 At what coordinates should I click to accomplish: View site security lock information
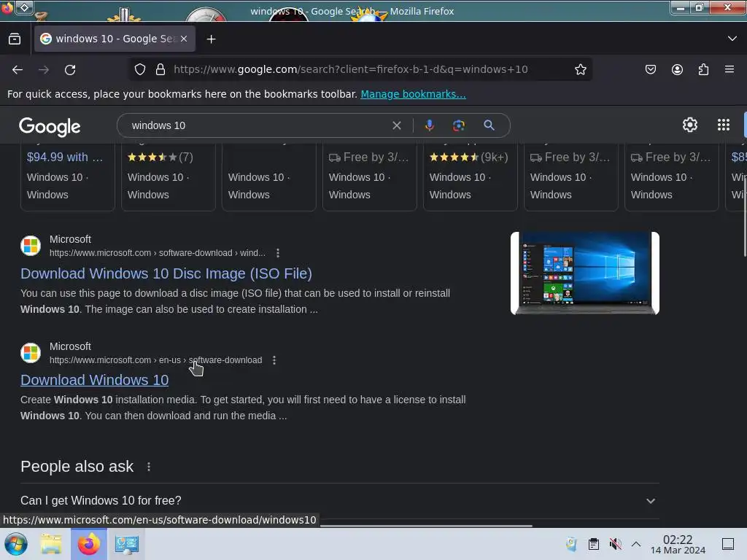160,69
